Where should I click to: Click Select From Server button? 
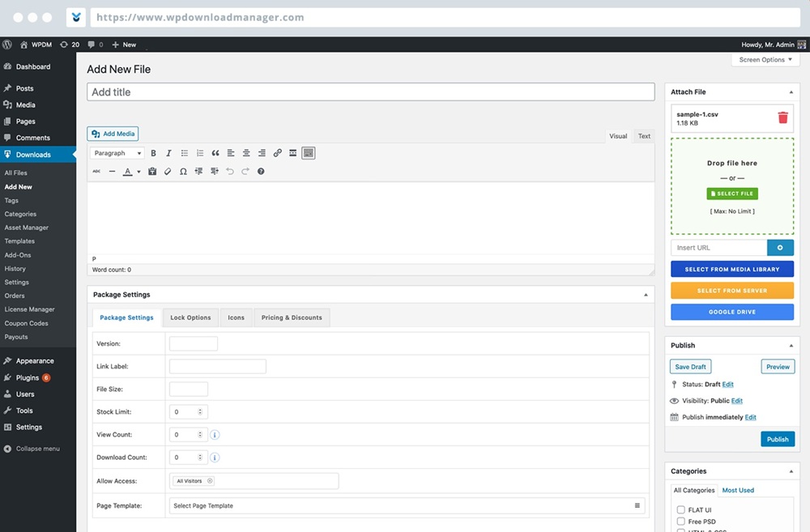pos(732,291)
